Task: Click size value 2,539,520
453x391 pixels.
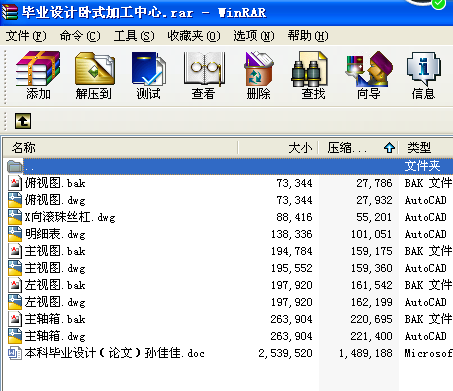Action: tap(285, 353)
